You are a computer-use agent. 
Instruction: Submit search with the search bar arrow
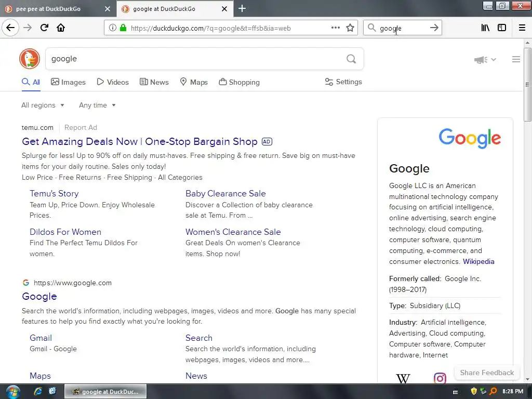click(x=434, y=28)
